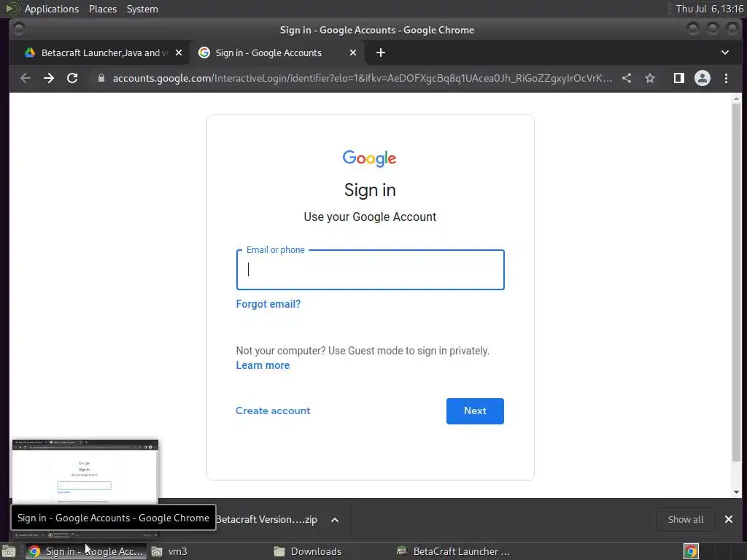This screenshot has width=747, height=560.
Task: Open the downloaded Betacraft Version zip file
Action: pyautogui.click(x=266, y=519)
